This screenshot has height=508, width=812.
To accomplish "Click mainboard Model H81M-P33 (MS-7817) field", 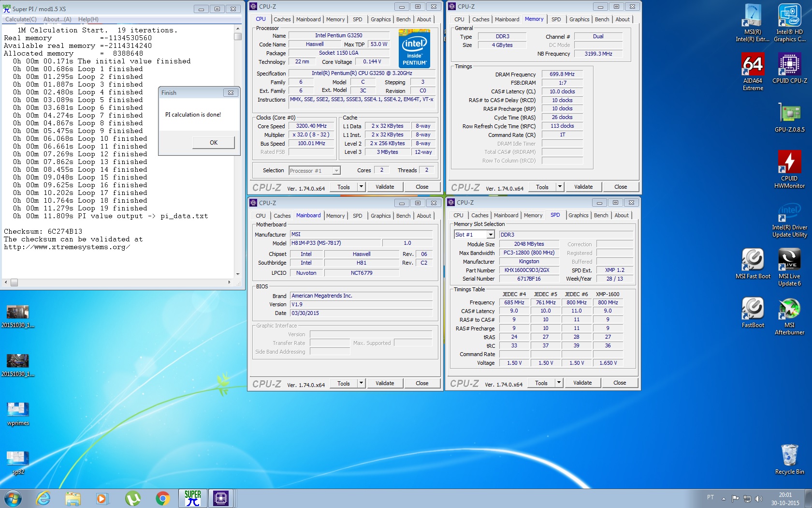I will click(334, 243).
